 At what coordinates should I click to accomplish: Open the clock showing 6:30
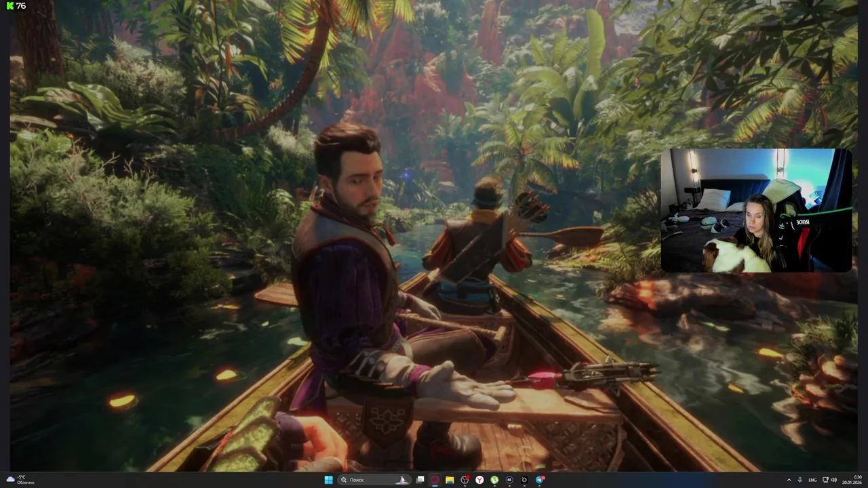click(852, 480)
